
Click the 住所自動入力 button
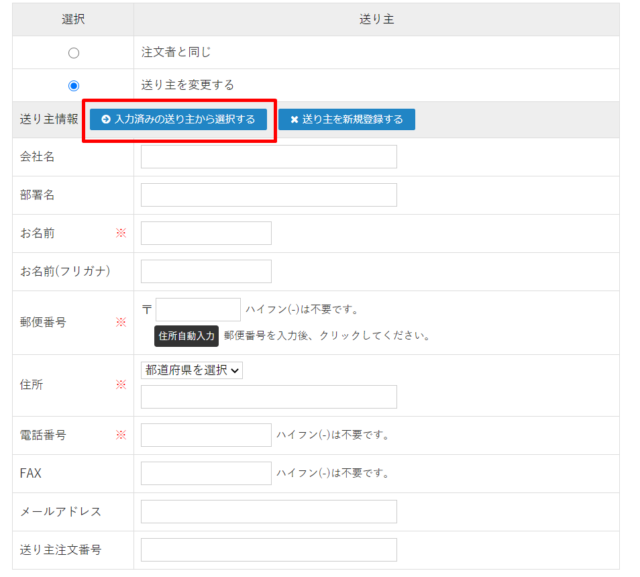pos(186,336)
